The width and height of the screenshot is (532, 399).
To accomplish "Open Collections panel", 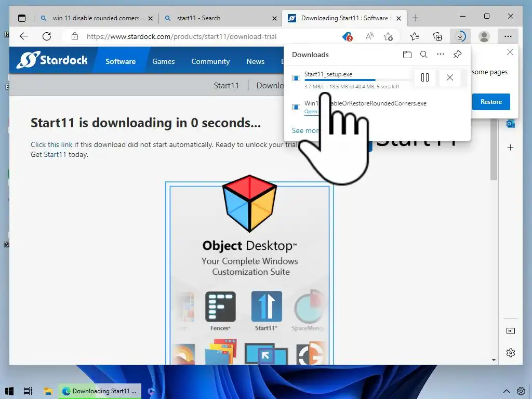I will point(437,36).
